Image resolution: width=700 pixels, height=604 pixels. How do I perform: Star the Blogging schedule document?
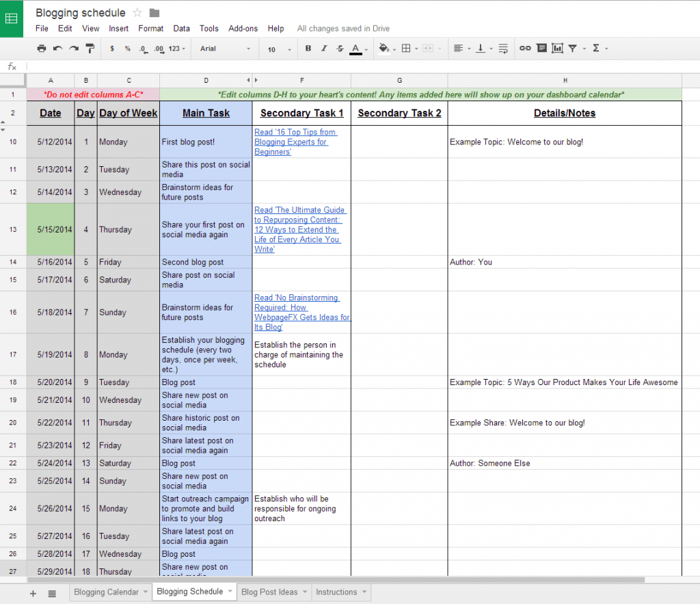(x=137, y=13)
